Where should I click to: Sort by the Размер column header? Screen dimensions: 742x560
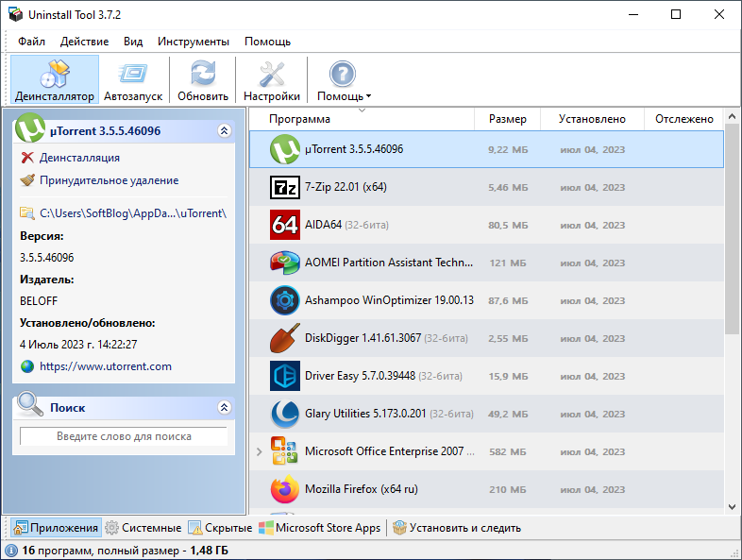coord(507,119)
